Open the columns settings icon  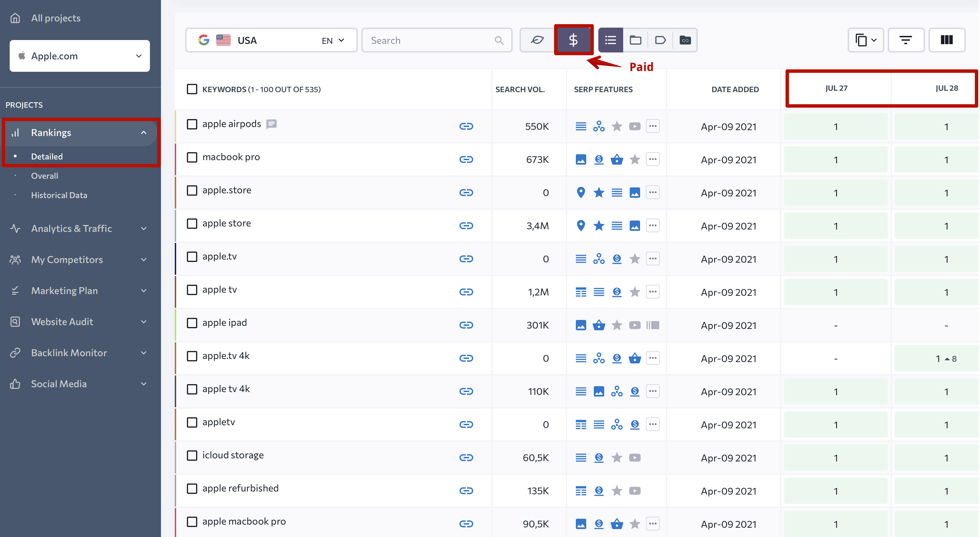pos(946,40)
